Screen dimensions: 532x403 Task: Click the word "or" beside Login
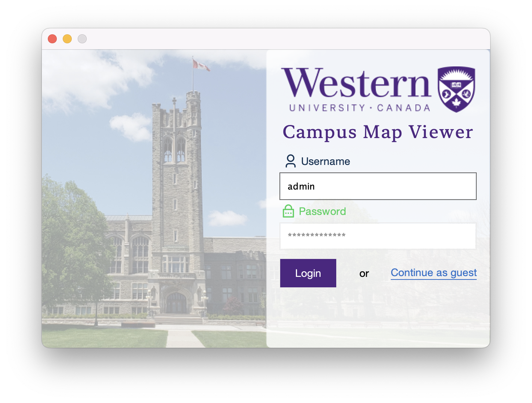tap(364, 274)
